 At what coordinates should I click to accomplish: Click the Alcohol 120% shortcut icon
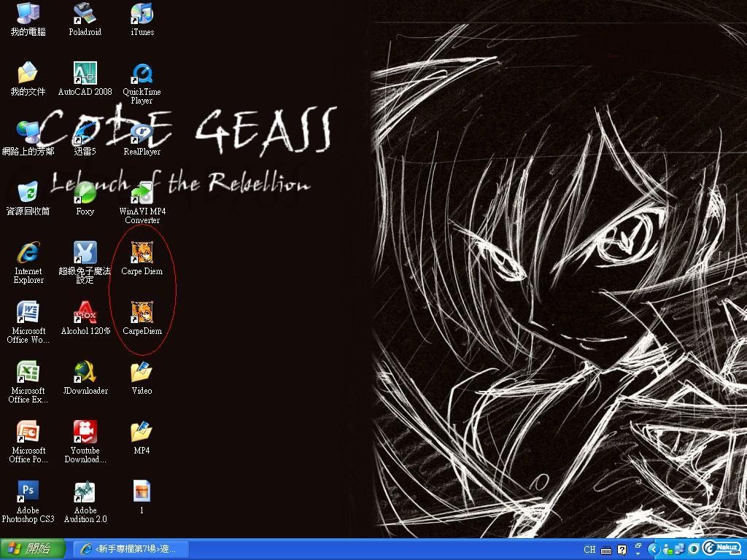[85, 313]
